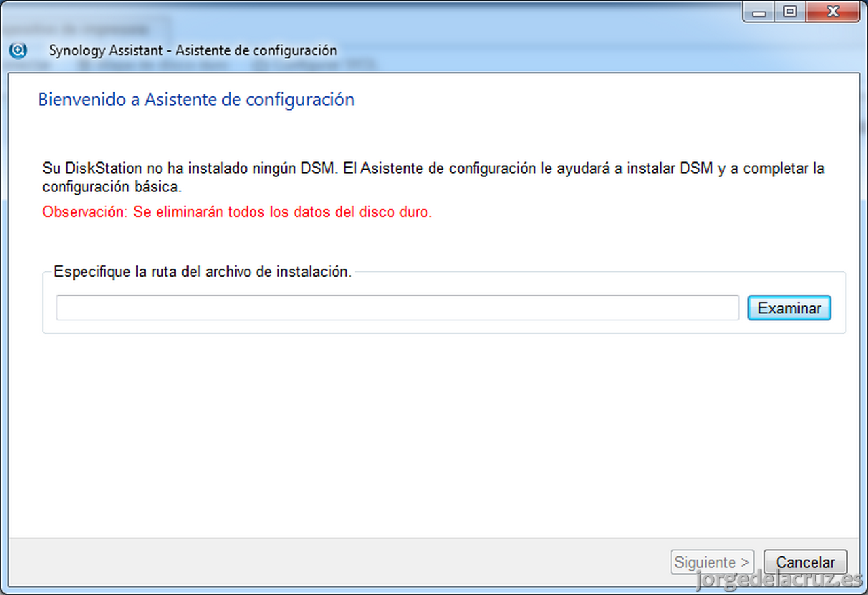Click the Su DiskStation description paragraph
Viewport: 868px width, 595px height.
point(433,176)
